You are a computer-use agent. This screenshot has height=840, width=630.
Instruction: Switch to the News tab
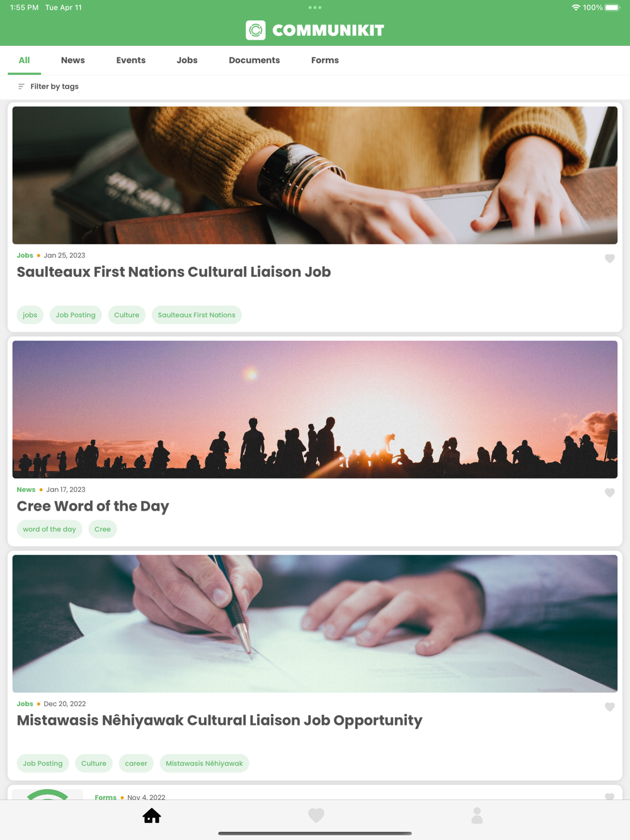pyautogui.click(x=73, y=60)
